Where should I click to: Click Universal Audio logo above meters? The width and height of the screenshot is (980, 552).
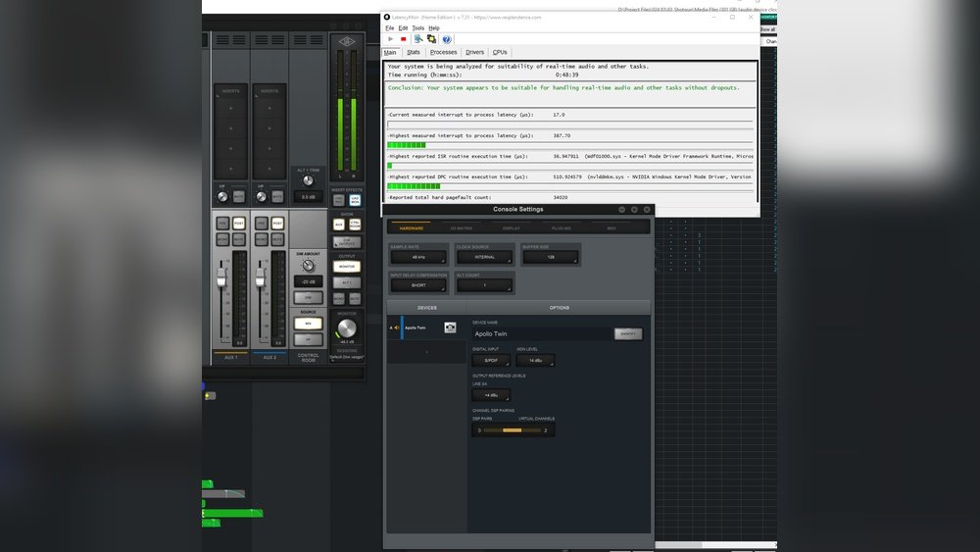point(347,42)
